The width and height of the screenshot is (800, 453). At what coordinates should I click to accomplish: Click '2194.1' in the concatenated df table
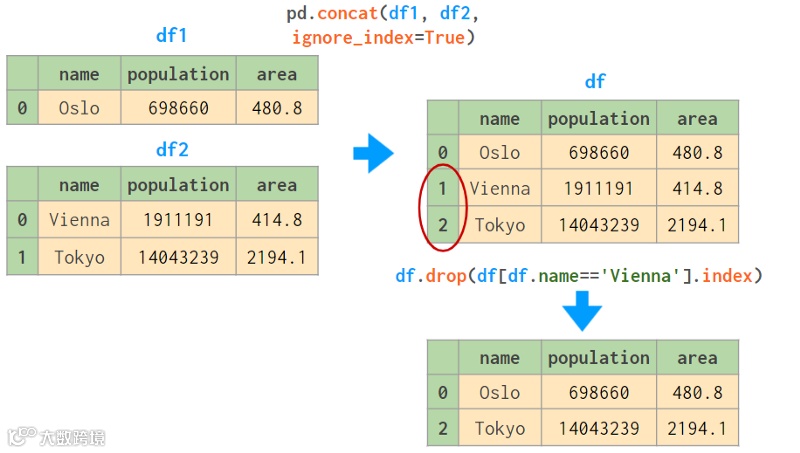pos(697,224)
